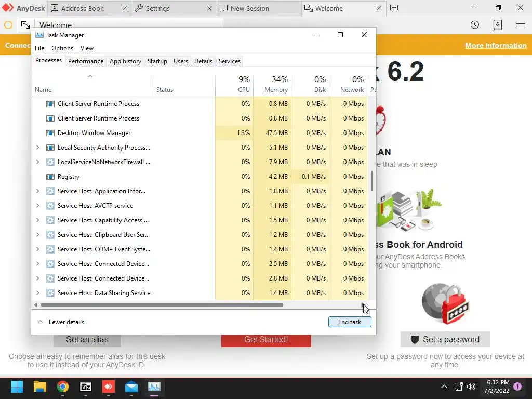
Task: Collapse view with Fewer details
Action: [61, 322]
